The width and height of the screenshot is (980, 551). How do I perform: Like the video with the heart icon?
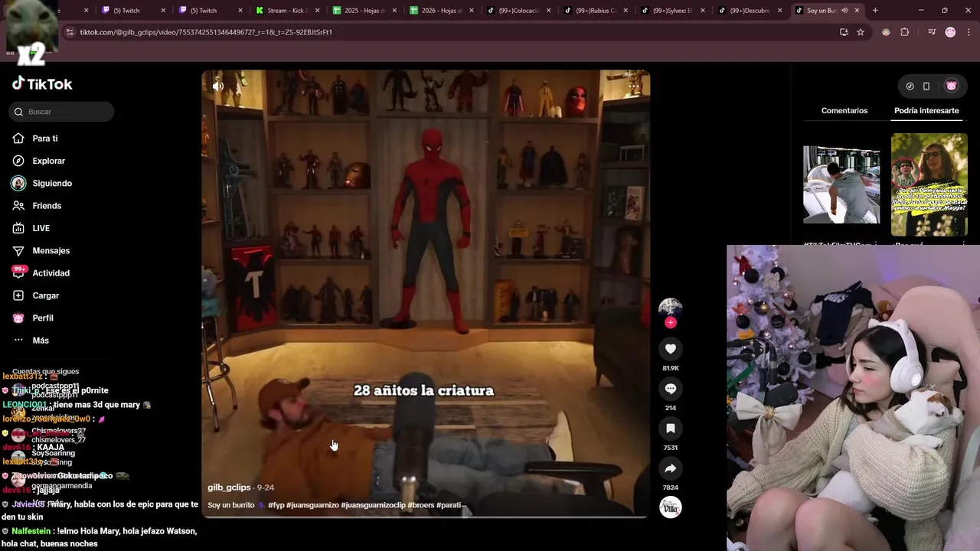pos(670,349)
